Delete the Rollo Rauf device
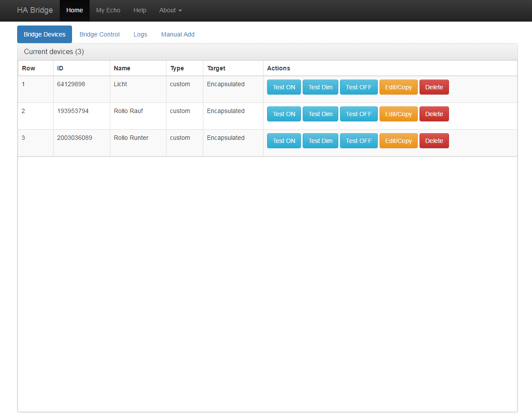 click(x=434, y=114)
